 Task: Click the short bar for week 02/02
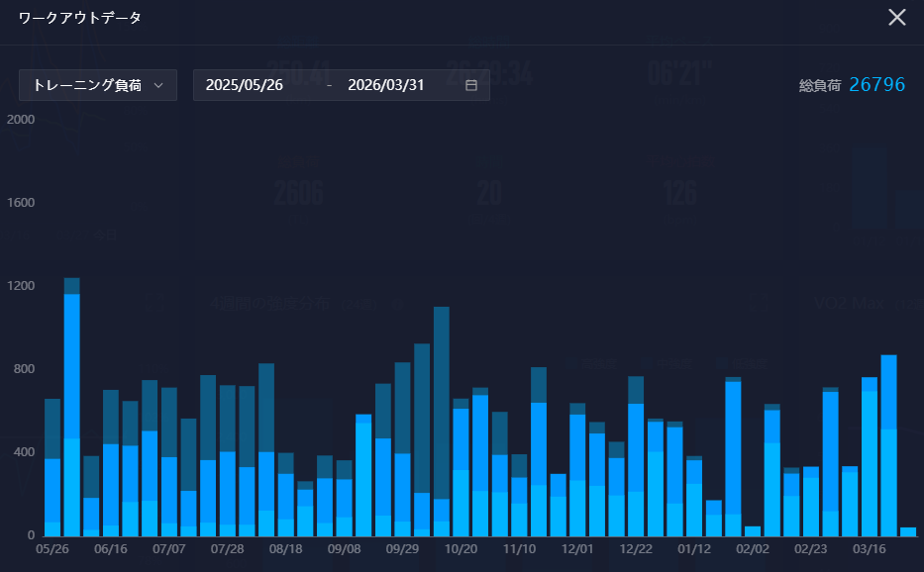pos(753,530)
